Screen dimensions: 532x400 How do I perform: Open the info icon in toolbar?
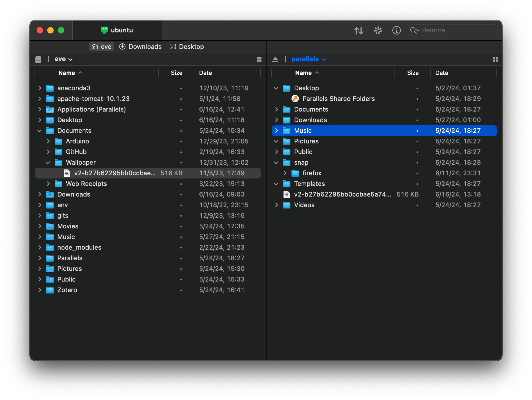click(x=396, y=31)
